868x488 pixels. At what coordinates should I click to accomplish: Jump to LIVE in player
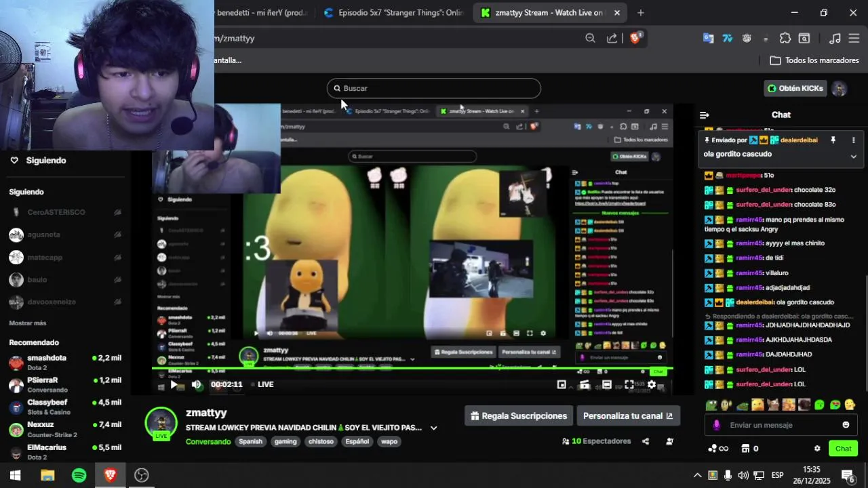click(x=262, y=384)
